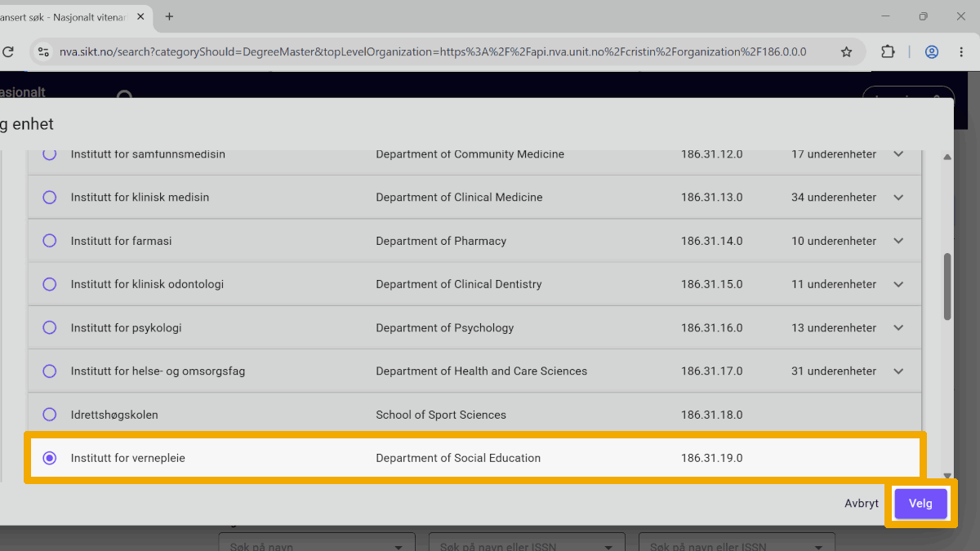Expand Department of Pharmacy subunits chevron
The height and width of the screenshot is (551, 980).
coord(898,241)
